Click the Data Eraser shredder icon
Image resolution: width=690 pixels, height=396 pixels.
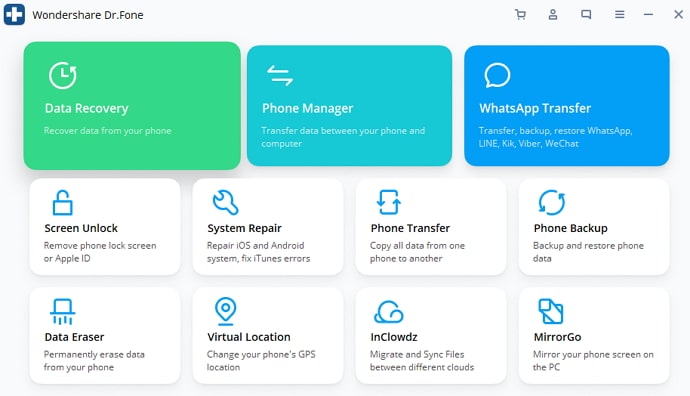coord(62,312)
